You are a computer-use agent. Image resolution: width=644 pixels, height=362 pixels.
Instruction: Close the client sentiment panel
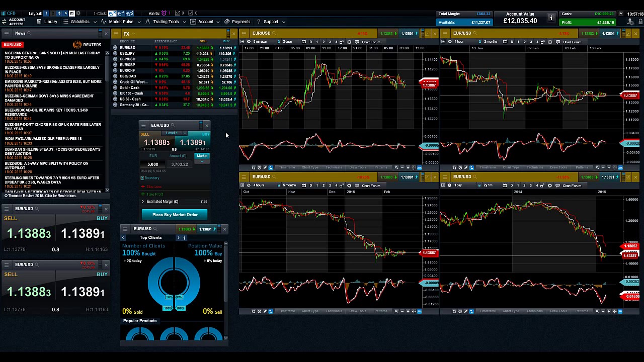point(224,229)
